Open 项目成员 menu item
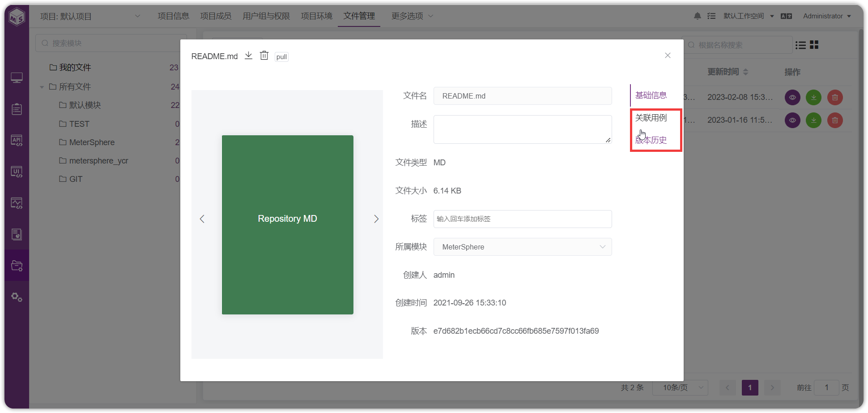Viewport: 868px width, 413px height. point(216,16)
